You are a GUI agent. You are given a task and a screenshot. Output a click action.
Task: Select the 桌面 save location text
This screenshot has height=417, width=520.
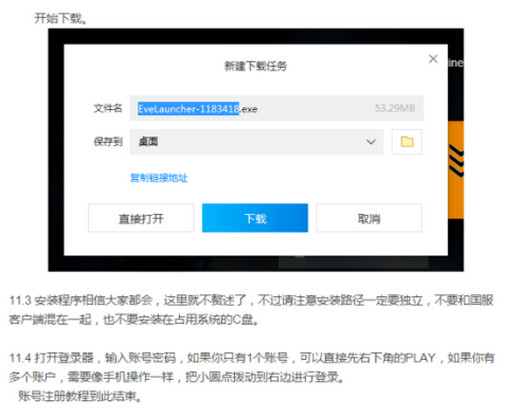[148, 142]
